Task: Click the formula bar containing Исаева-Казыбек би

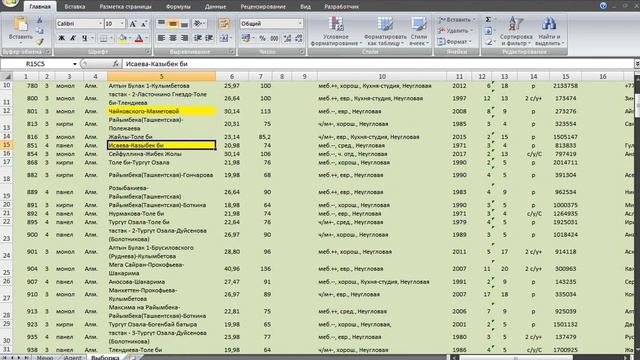Action: point(378,64)
